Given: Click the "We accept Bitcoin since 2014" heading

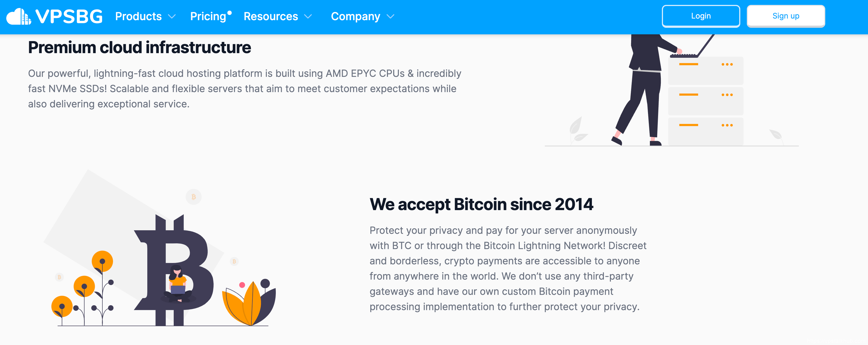Looking at the screenshot, I should point(481,204).
